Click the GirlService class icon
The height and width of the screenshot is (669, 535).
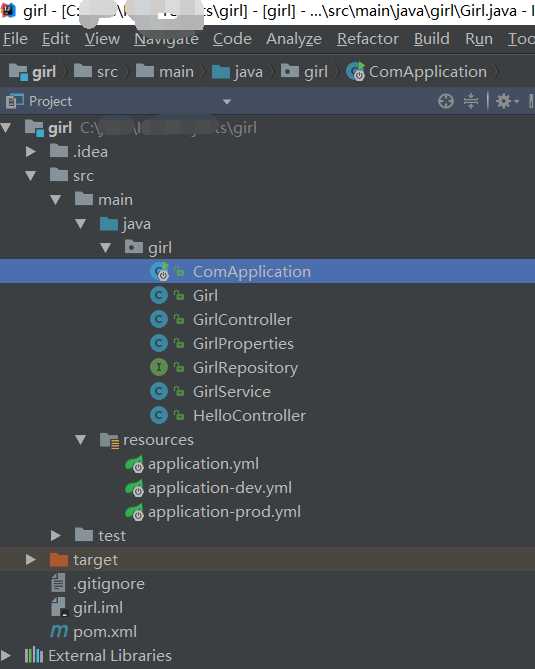(x=159, y=392)
